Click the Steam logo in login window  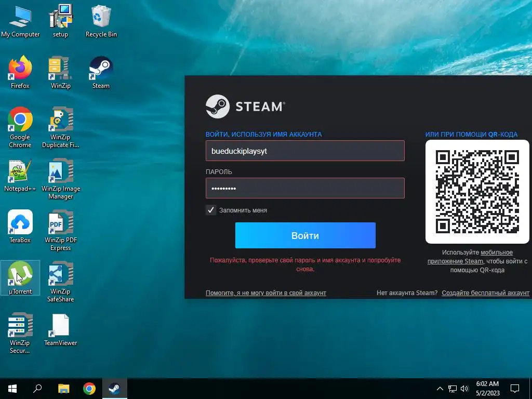coord(245,107)
